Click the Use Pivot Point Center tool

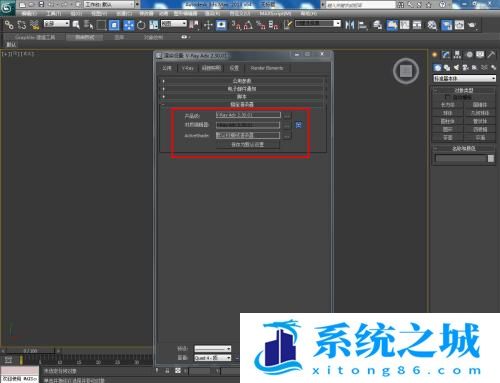click(x=194, y=25)
